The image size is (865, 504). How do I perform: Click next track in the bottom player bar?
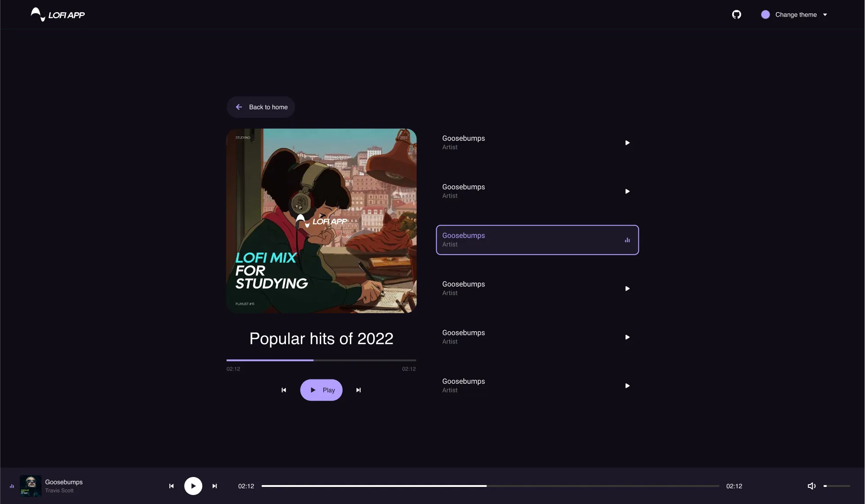[215, 486]
